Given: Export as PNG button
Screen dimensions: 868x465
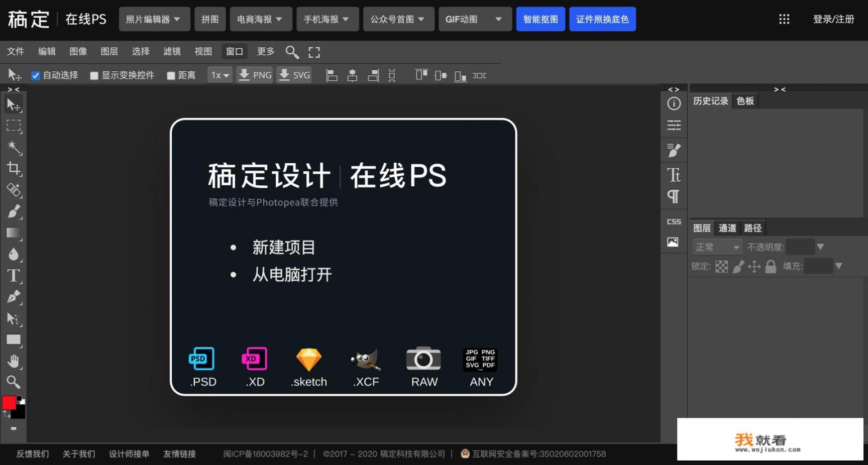Looking at the screenshot, I should (255, 75).
